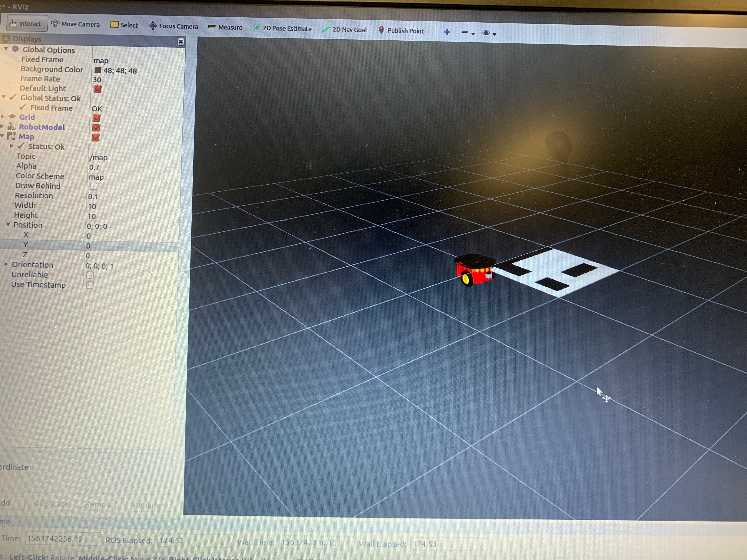Screen dimensions: 747x560
Task: Click the Width property row
Action: point(89,206)
